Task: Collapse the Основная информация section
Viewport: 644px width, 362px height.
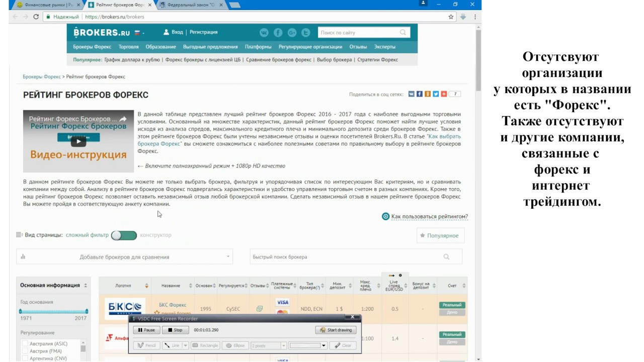Action: click(x=86, y=285)
